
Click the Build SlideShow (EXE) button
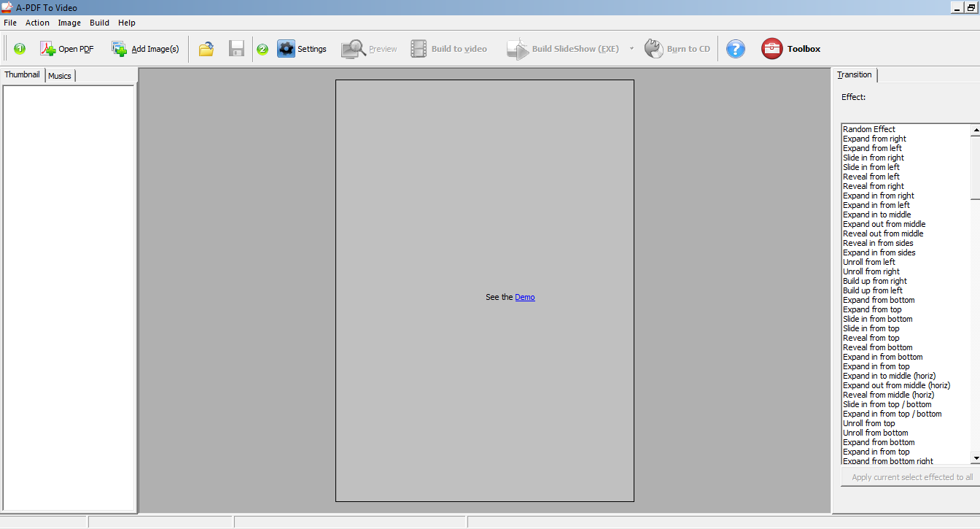click(x=564, y=49)
